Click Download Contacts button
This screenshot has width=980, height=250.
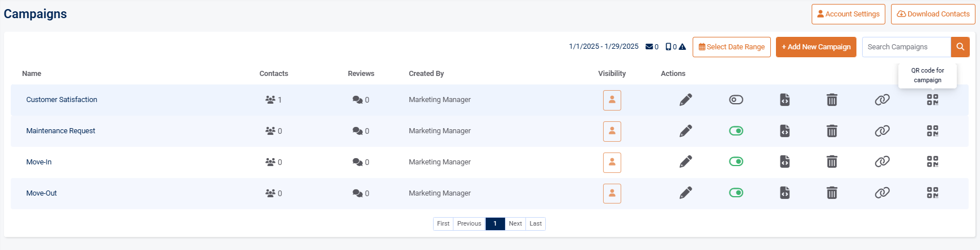coord(932,14)
